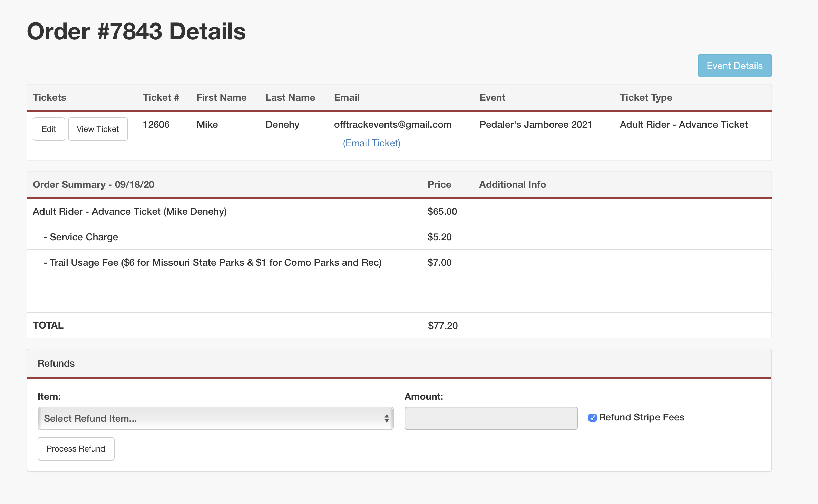Image resolution: width=818 pixels, height=504 pixels.
Task: Select the Adult Rider Advance Ticket line item
Action: [x=130, y=211]
